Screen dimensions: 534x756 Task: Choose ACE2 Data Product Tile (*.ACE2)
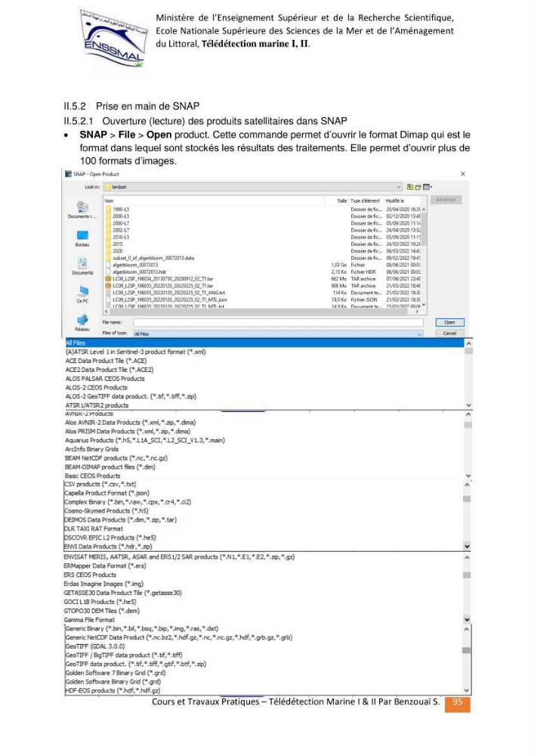coord(110,370)
